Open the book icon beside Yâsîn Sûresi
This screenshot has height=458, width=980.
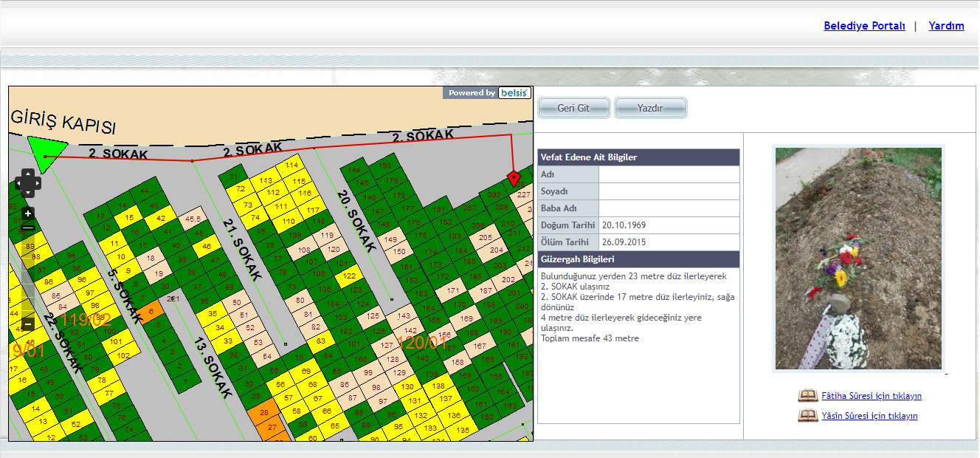[808, 416]
